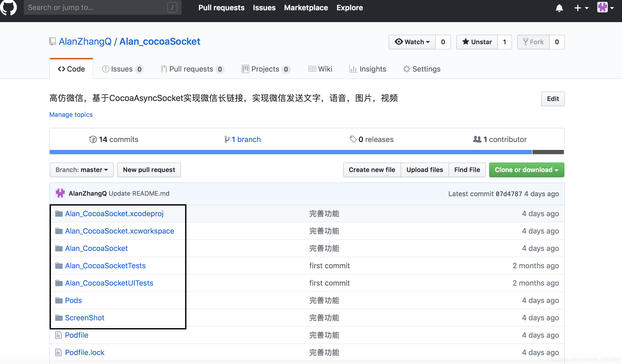Click the blue language bar segment
Screen dimensions: 622x364
click(x=291, y=152)
